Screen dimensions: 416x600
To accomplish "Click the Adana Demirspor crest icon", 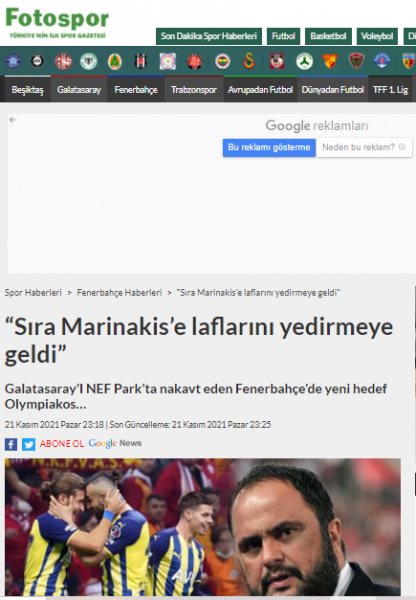I will (13, 61).
